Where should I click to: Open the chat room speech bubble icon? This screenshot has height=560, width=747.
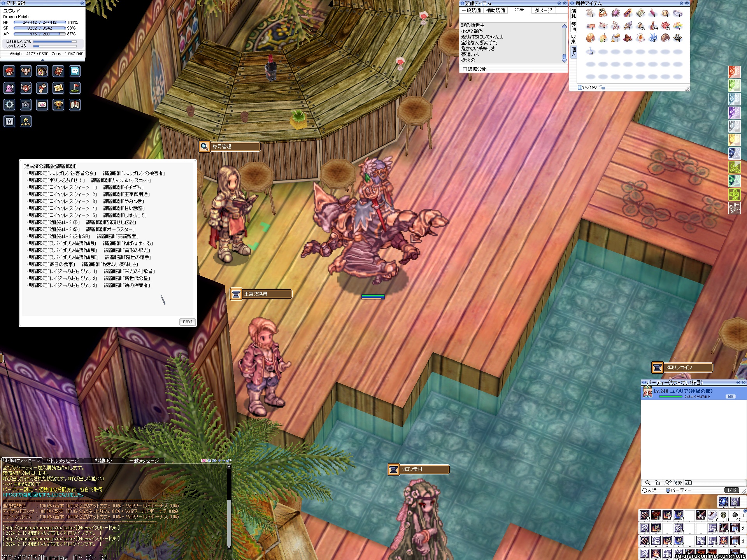75,71
